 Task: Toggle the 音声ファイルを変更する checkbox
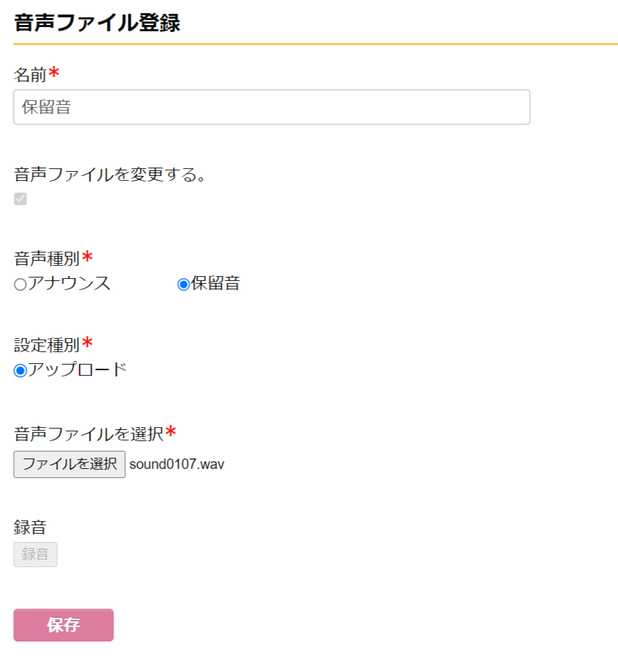21,199
